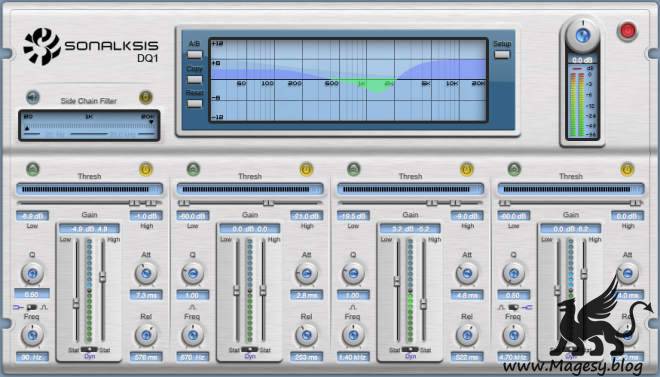Click the Low gain fader handle of the 90 Hz band
The image size is (660, 377).
click(x=76, y=303)
